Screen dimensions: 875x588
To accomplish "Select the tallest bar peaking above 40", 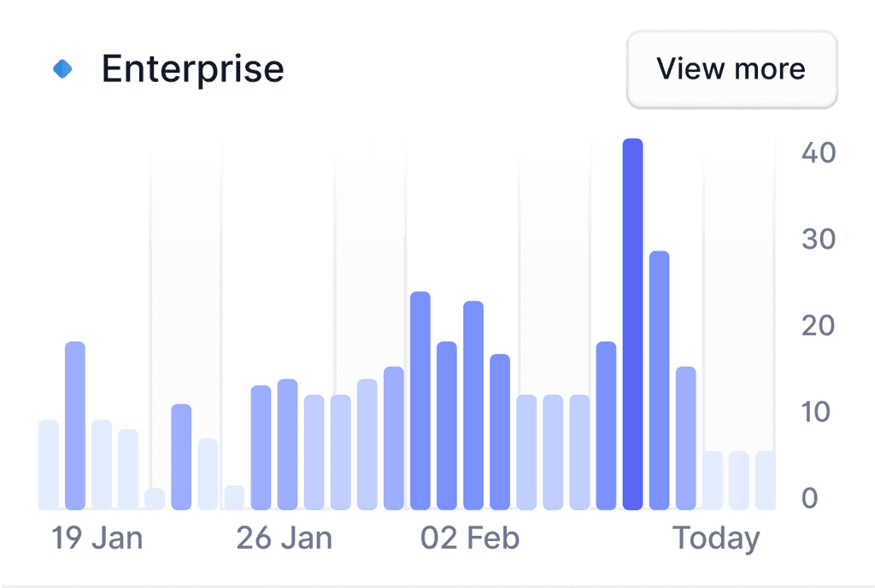I will (632, 325).
